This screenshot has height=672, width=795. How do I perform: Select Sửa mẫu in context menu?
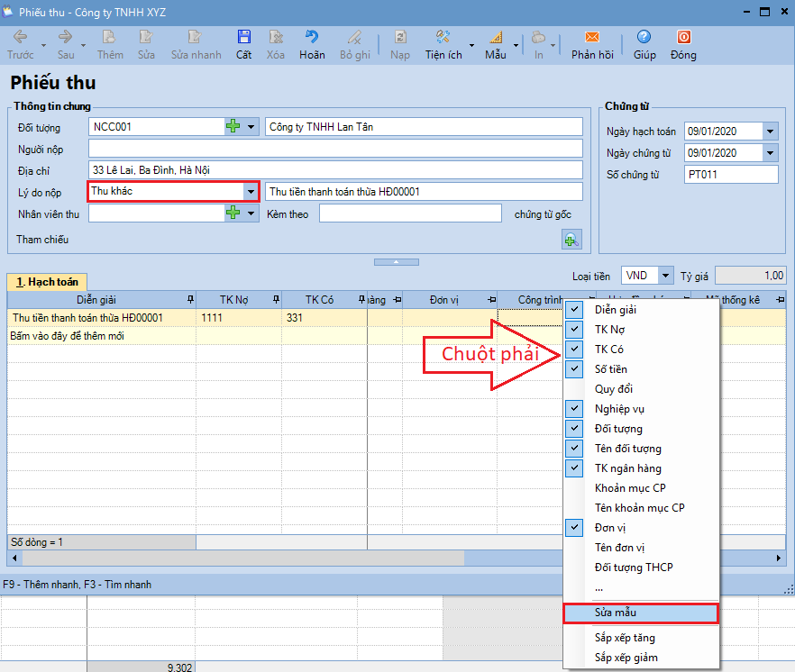(x=640, y=613)
